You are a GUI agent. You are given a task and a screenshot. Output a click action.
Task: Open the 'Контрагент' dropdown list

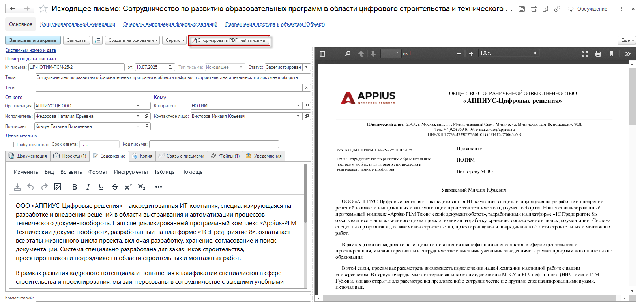[x=298, y=106]
